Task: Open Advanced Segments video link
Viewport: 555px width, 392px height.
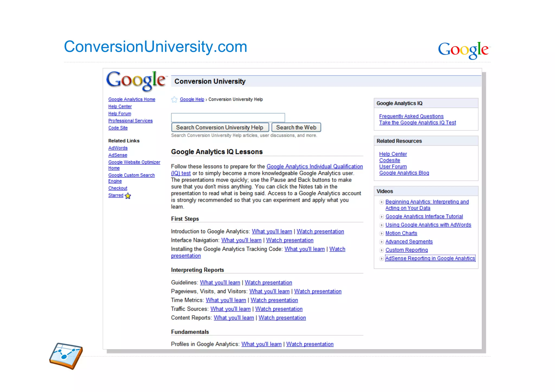Action: pos(409,242)
